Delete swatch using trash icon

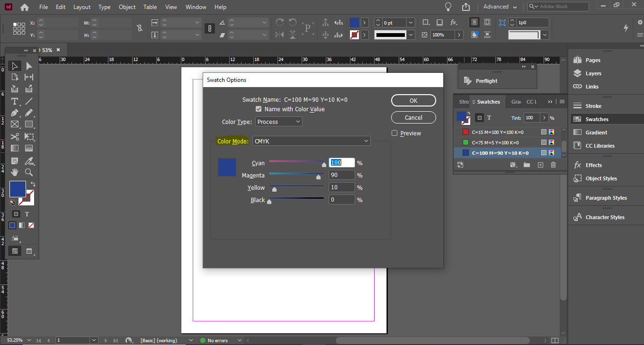tap(553, 165)
